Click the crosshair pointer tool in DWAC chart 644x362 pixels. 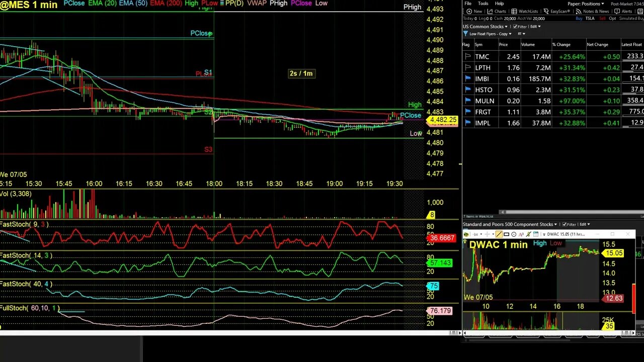487,234
